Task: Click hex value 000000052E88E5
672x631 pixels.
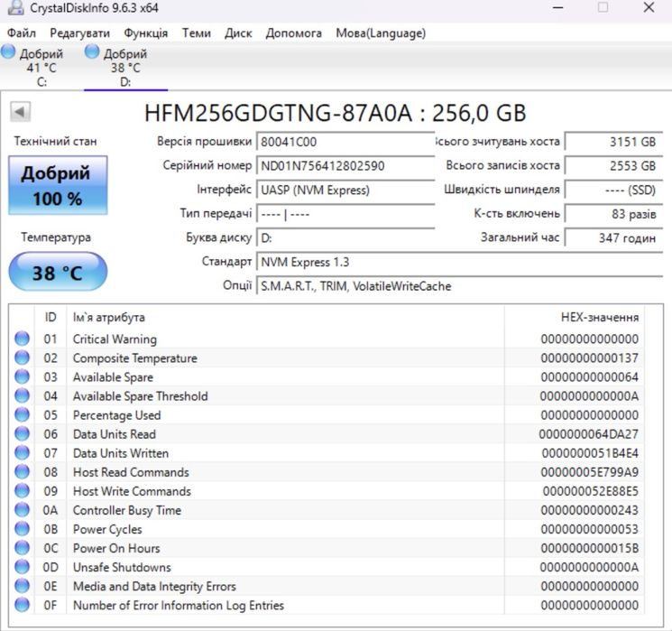Action: [x=591, y=491]
